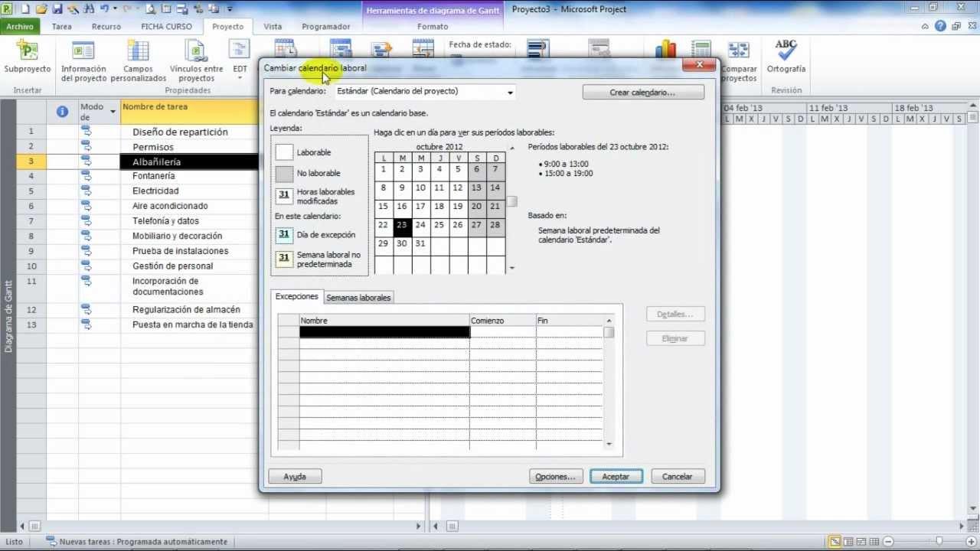Adjust the zoom slider handle in status bar
Image resolution: width=980 pixels, height=551 pixels.
pyautogui.click(x=939, y=541)
